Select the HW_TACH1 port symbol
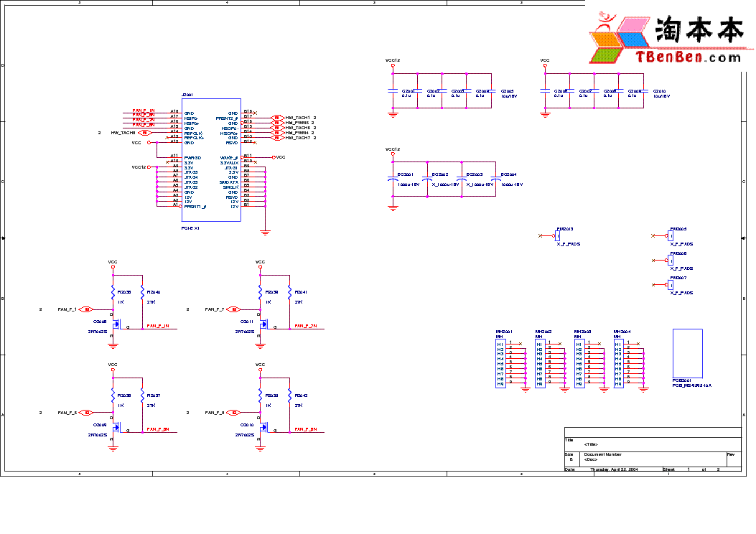The height and width of the screenshot is (534, 756). (276, 118)
